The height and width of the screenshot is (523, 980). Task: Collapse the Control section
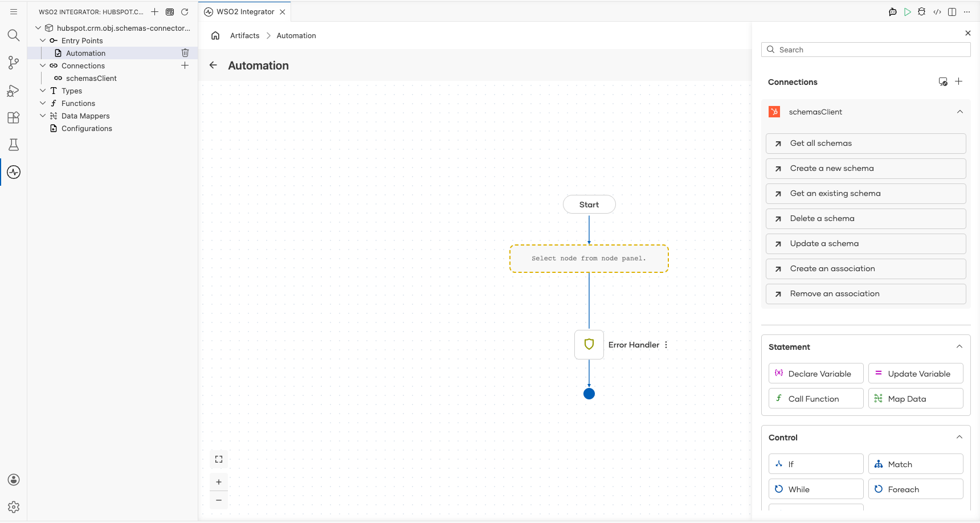(959, 437)
